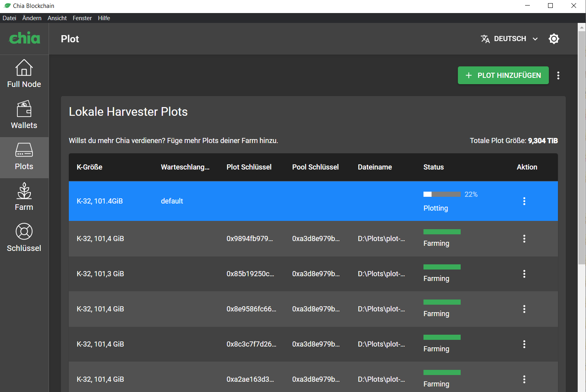This screenshot has width=586, height=392.
Task: Click the "K-32, 101,3 GiB" size cell
Action: click(100, 274)
